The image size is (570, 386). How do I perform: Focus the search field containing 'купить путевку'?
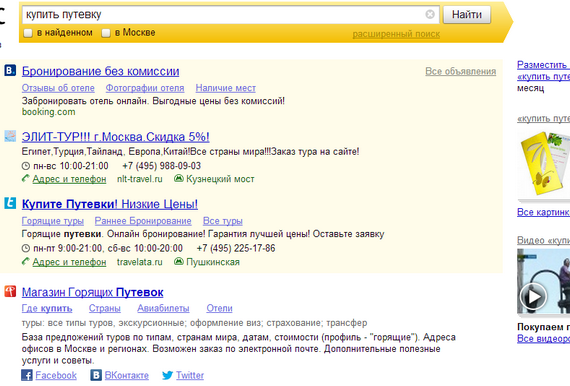[x=230, y=15]
